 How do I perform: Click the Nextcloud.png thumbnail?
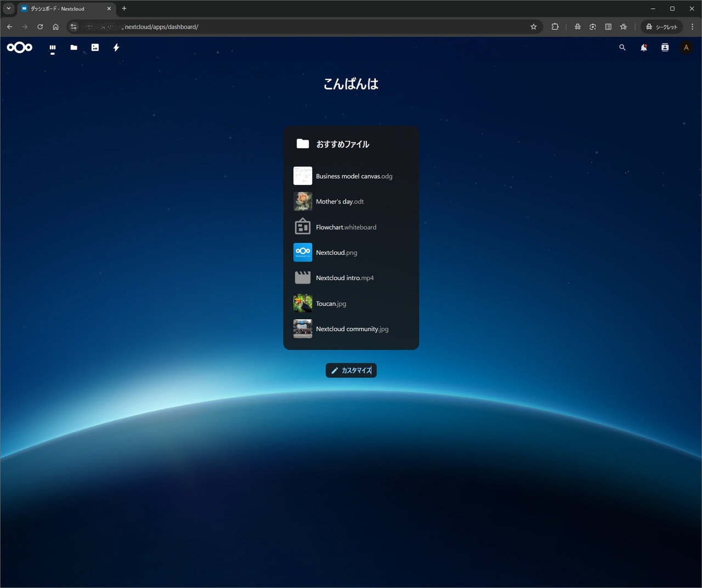tap(303, 252)
